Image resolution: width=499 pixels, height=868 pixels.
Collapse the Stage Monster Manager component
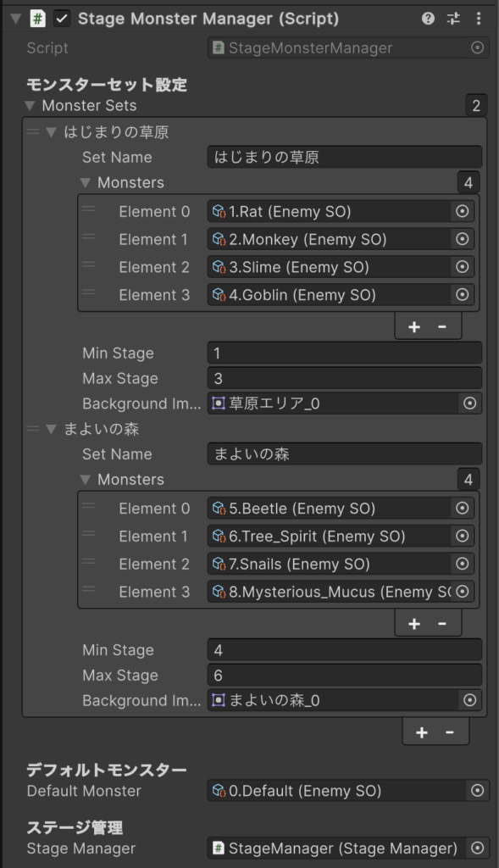coord(16,19)
